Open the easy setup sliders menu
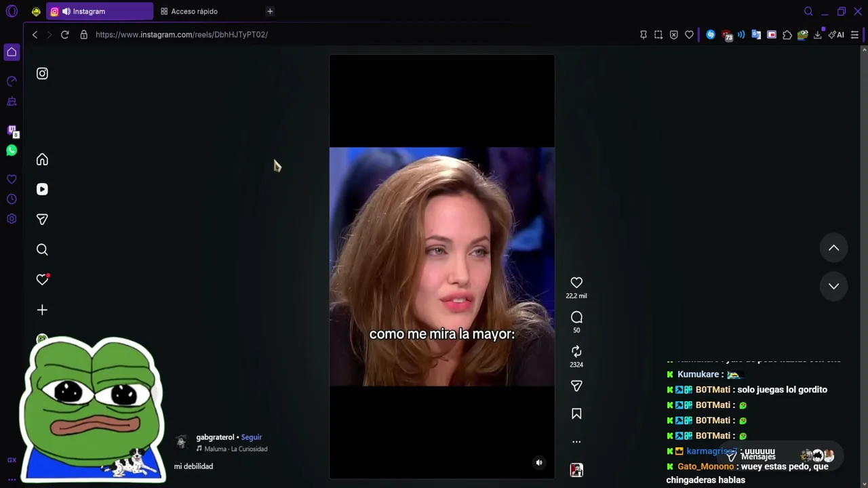868x488 pixels. (x=854, y=35)
